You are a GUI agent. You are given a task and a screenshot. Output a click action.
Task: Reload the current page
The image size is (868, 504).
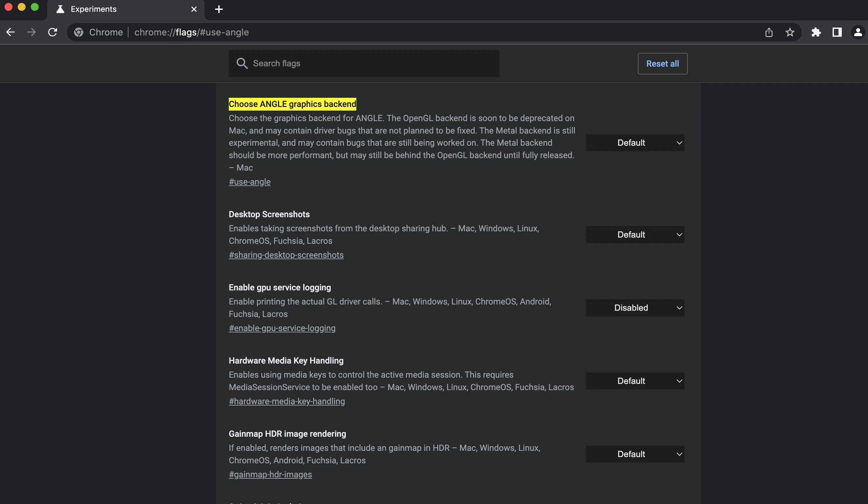click(52, 32)
